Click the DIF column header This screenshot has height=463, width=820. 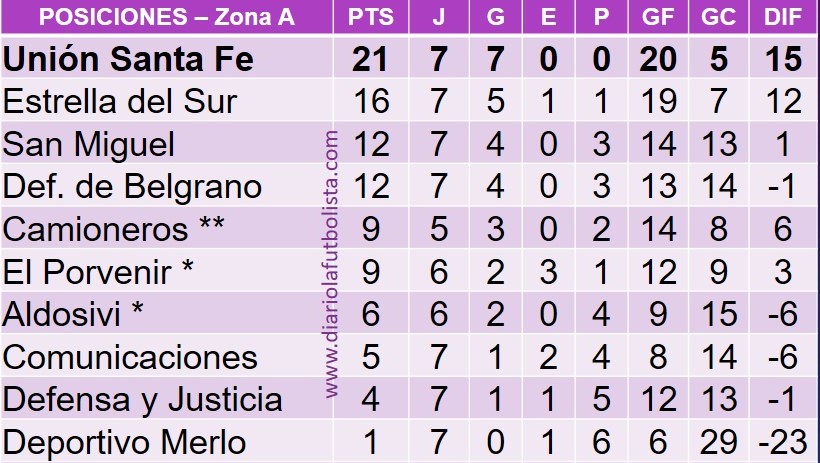pos(783,17)
